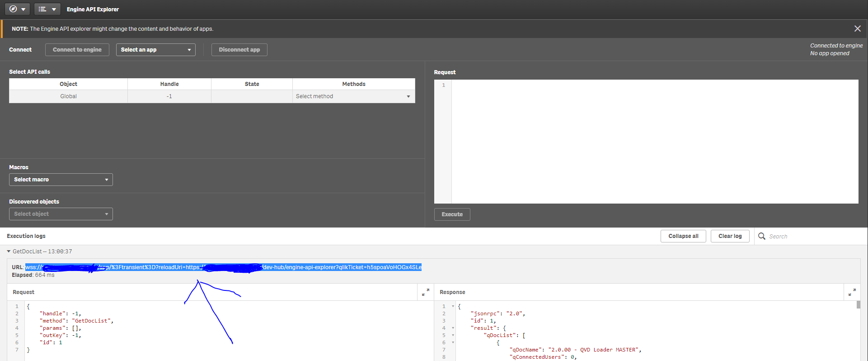Open the Select object dropdown
868x361 pixels.
coord(61,214)
